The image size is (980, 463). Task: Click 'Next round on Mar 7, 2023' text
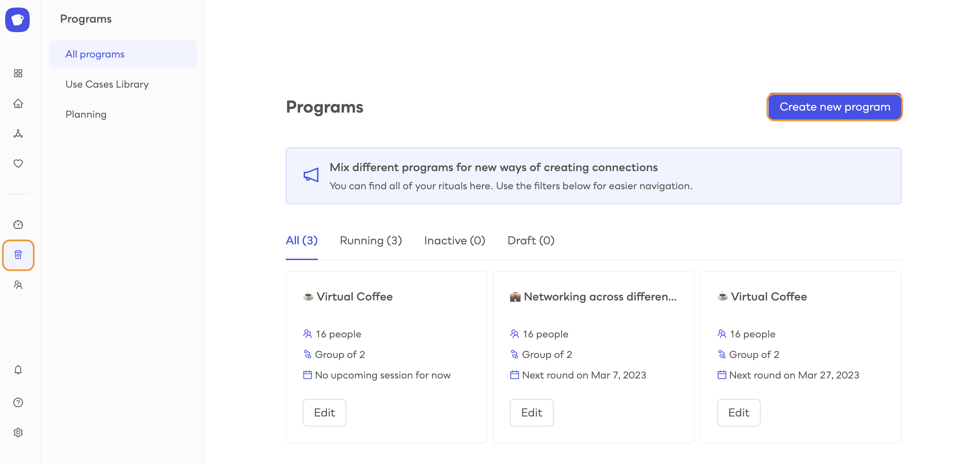pyautogui.click(x=584, y=375)
